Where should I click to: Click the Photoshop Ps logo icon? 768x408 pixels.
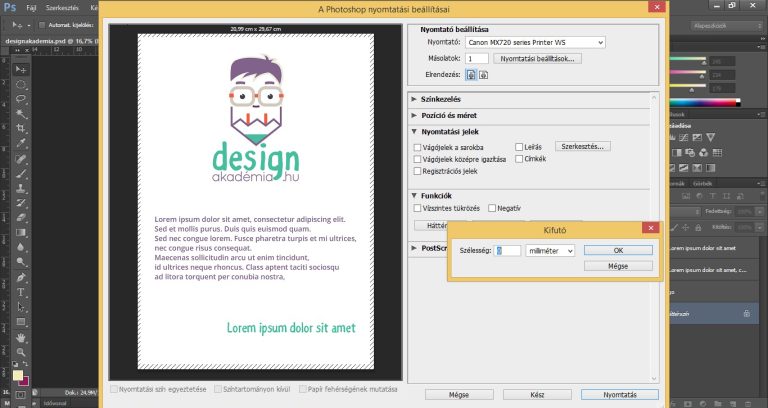pyautogui.click(x=9, y=7)
